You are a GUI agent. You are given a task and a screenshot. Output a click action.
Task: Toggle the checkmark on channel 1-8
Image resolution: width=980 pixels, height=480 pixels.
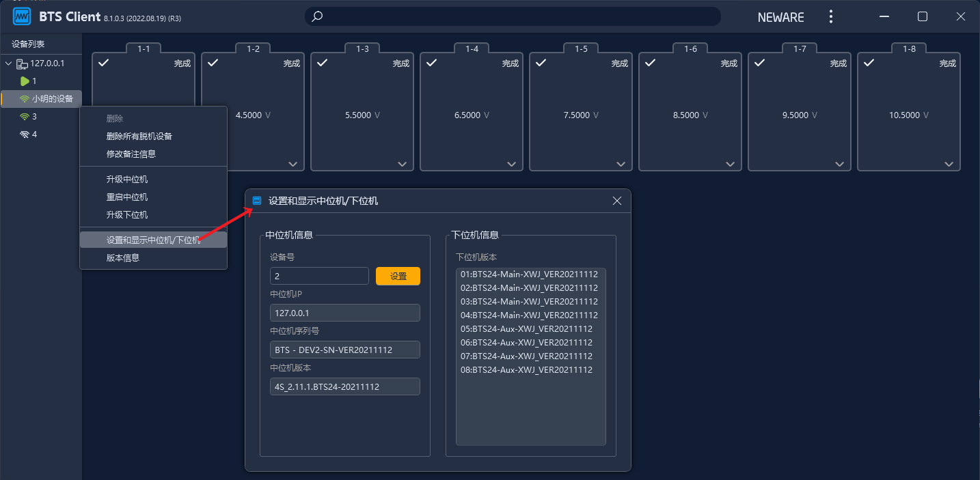point(869,63)
